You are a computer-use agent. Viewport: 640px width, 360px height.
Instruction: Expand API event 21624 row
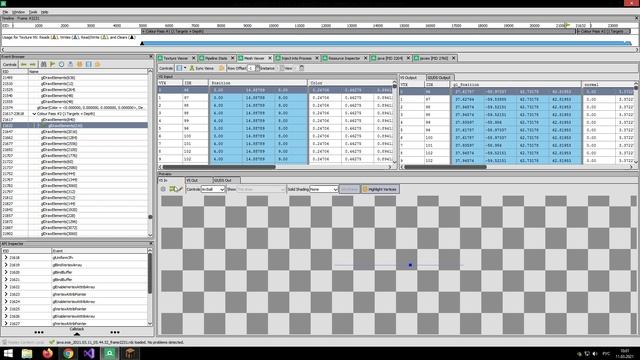tap(6, 302)
